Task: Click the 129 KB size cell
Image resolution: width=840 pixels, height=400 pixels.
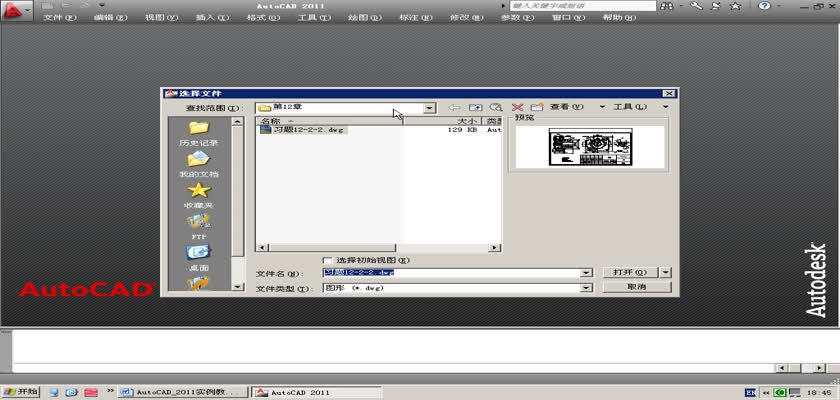Action: point(462,130)
